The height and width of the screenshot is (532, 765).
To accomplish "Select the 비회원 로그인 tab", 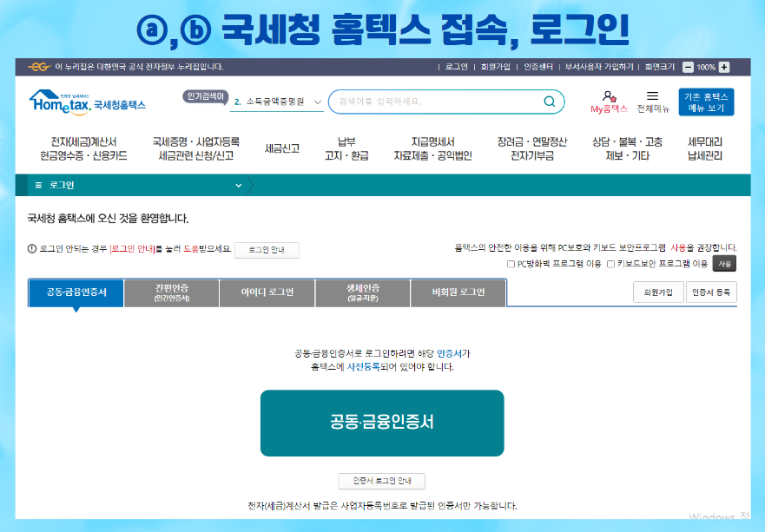I will pyautogui.click(x=458, y=292).
